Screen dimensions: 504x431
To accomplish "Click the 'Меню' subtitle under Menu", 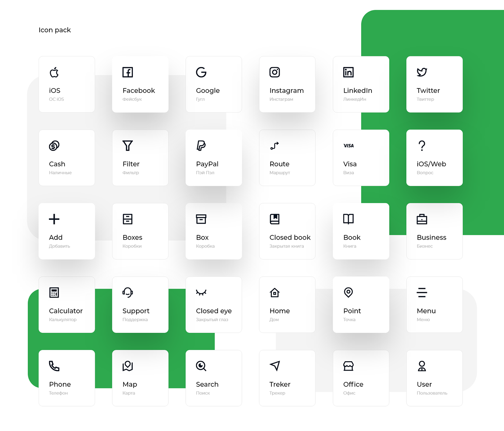I will (423, 319).
